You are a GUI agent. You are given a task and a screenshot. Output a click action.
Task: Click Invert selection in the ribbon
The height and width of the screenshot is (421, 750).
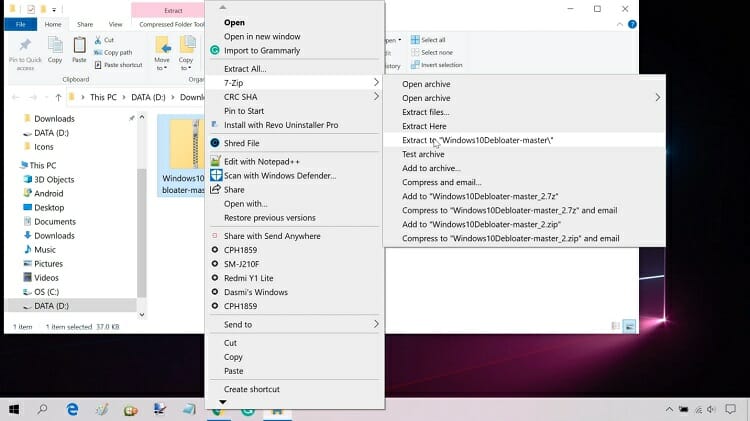click(437, 65)
